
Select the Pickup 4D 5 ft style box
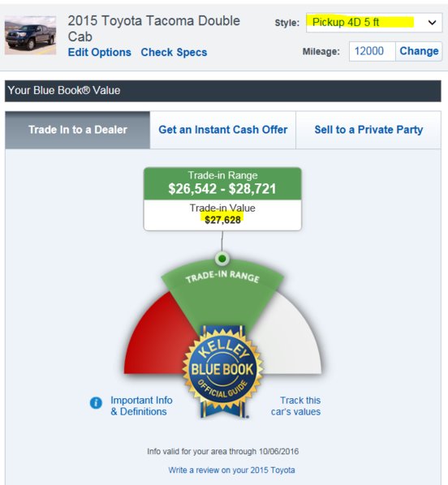tap(374, 22)
